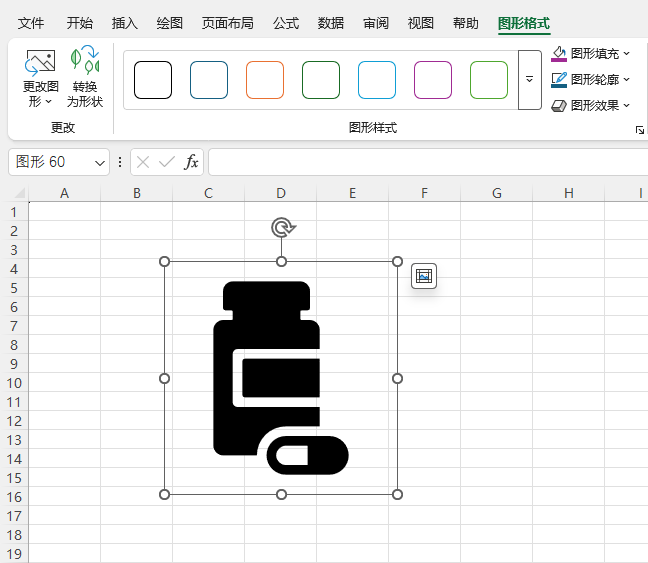Click the right-middle resize handle of graphic
The image size is (648, 563).
[398, 379]
